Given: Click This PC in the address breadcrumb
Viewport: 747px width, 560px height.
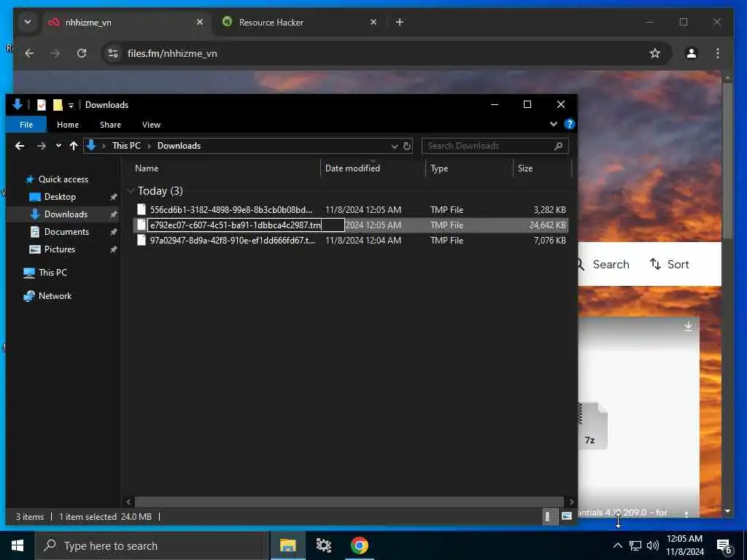Looking at the screenshot, I should (x=126, y=146).
